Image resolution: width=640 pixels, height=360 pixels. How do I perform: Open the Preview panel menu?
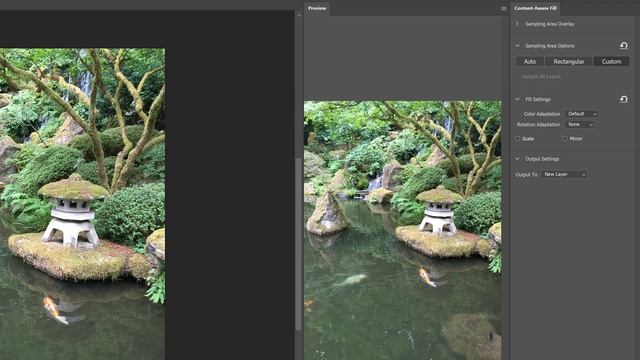click(504, 9)
